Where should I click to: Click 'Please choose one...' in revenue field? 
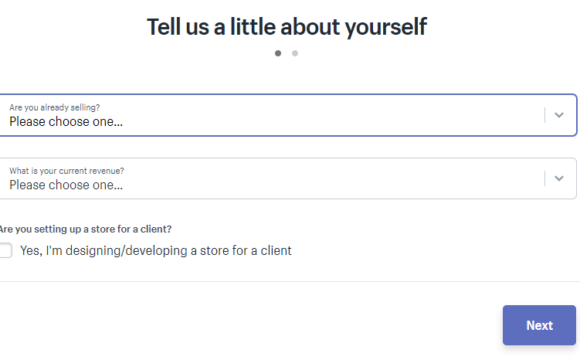pos(66,185)
